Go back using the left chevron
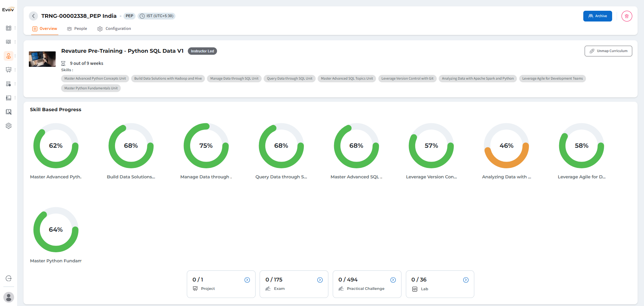The image size is (644, 306). pos(33,16)
